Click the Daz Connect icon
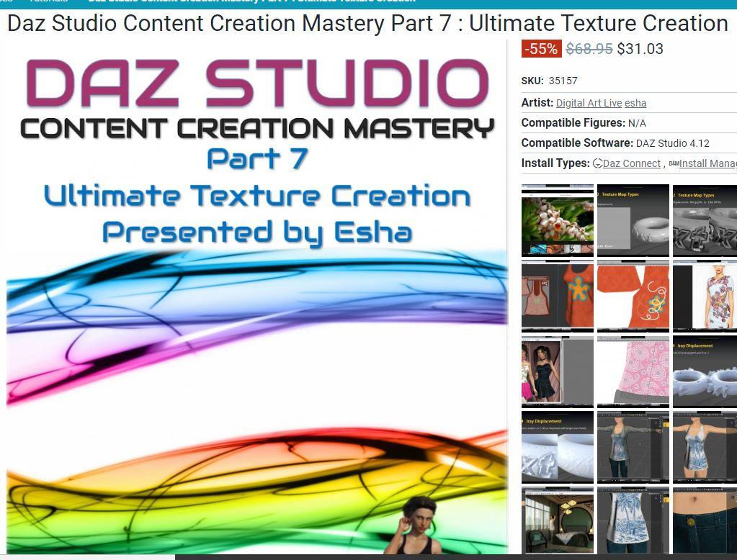The width and height of the screenshot is (737, 560). point(597,163)
